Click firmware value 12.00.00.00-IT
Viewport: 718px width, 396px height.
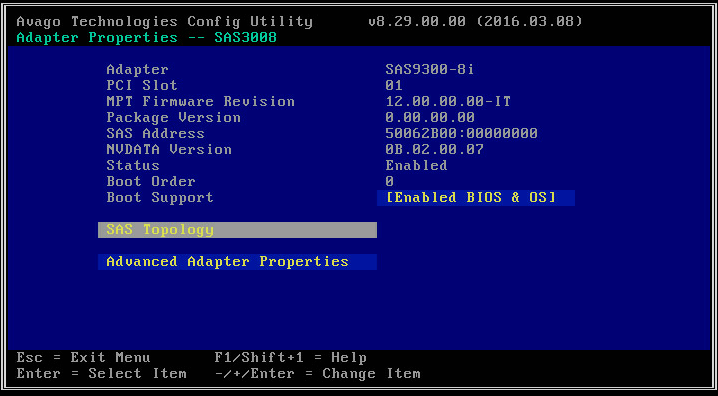tap(448, 102)
